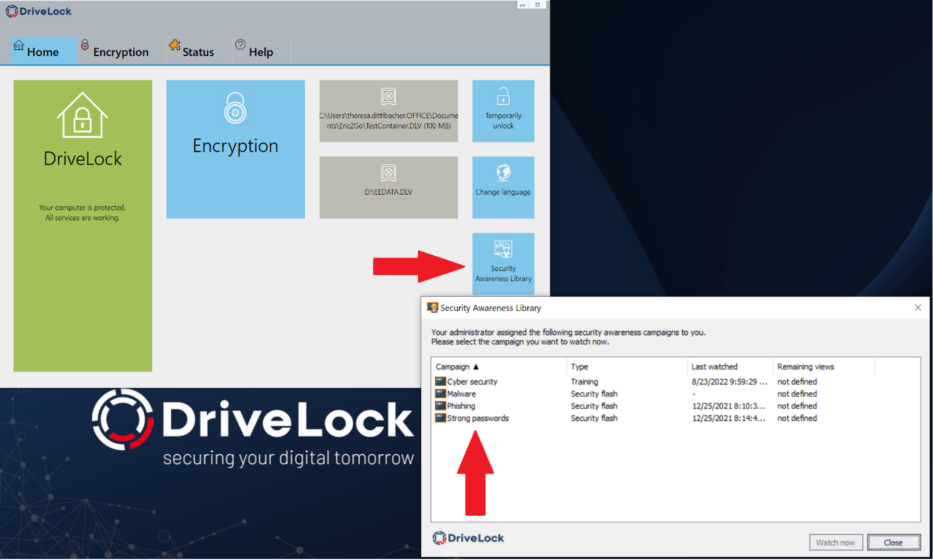Click the 12/25/2021 8:14:4... last watched cell
Screen dimensions: 933x560
click(728, 418)
